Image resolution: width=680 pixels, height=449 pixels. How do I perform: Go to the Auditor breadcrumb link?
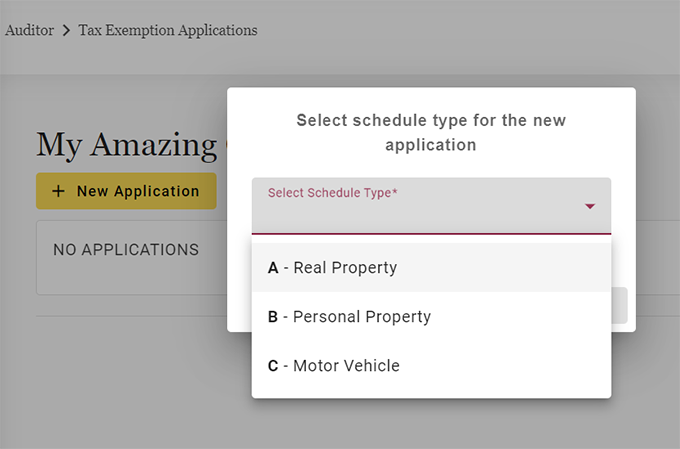30,31
